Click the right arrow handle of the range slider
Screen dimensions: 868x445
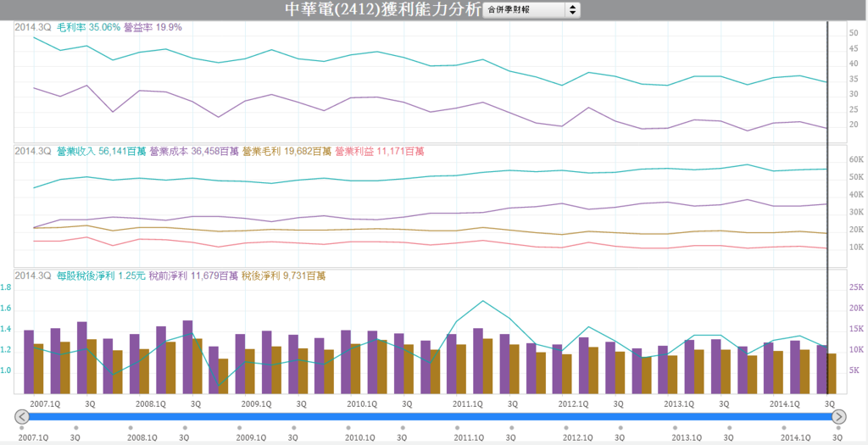coord(839,417)
